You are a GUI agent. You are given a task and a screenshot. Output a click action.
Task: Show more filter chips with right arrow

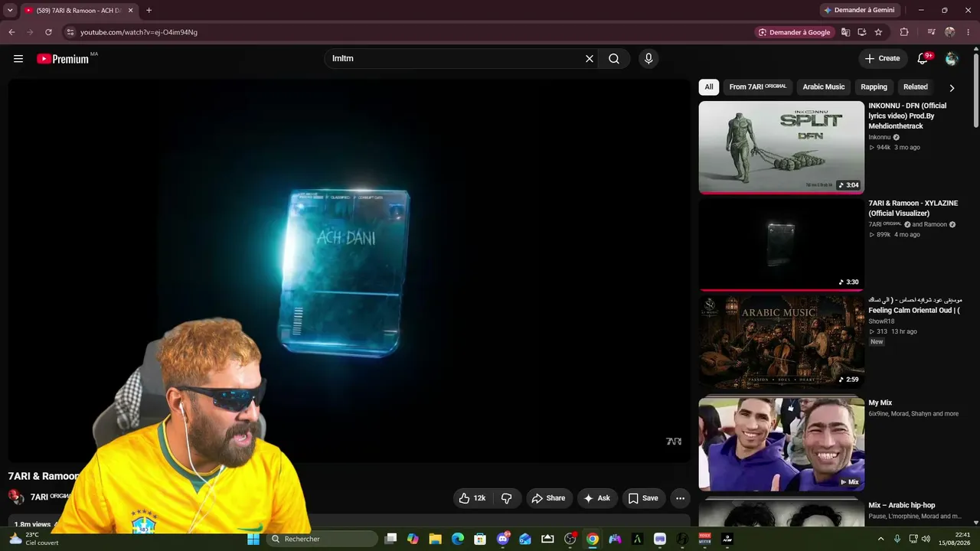952,88
